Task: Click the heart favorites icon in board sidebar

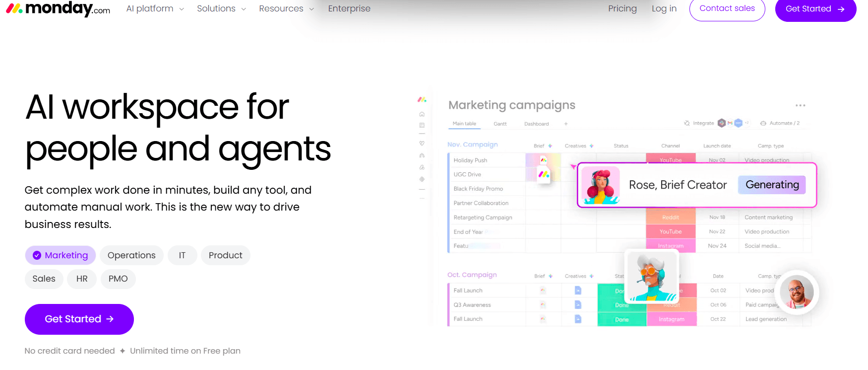Action: click(x=422, y=143)
